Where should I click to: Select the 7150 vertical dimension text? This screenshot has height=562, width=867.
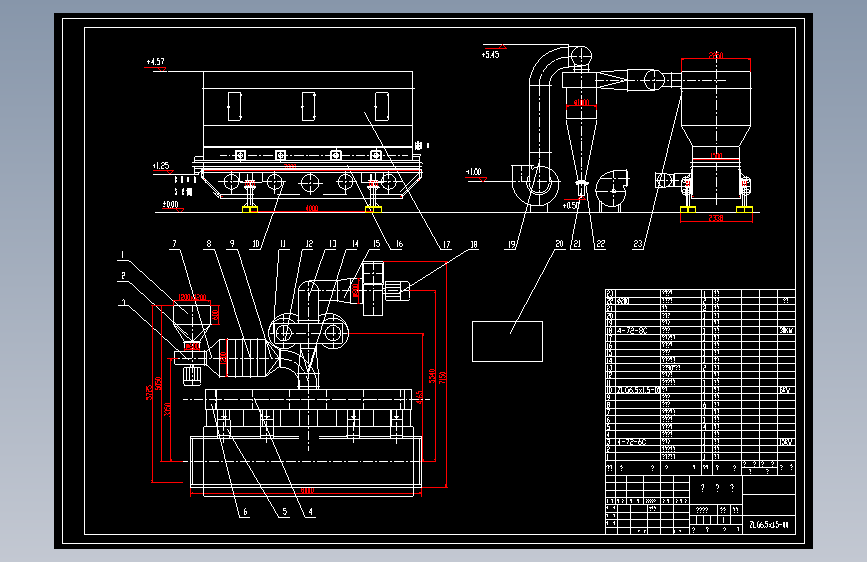point(442,377)
